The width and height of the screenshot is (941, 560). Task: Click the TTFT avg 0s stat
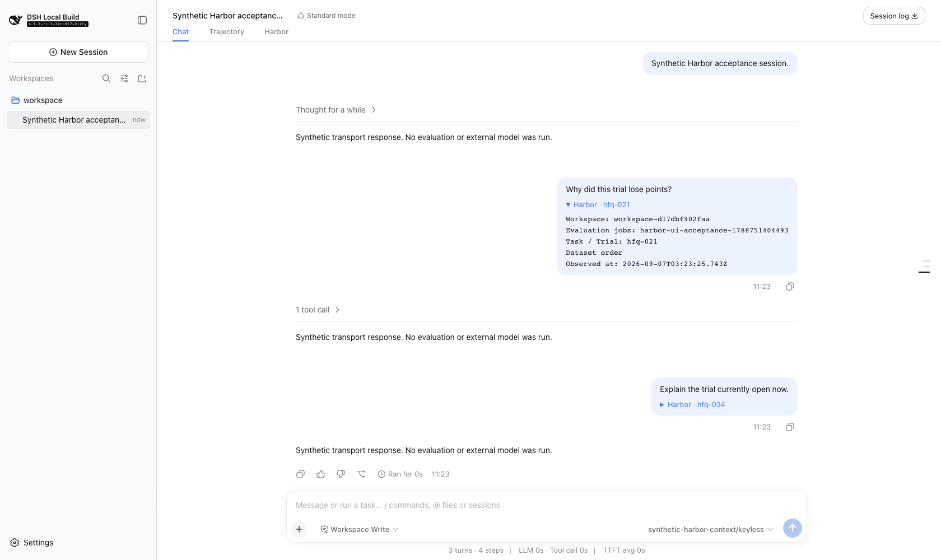(x=624, y=550)
